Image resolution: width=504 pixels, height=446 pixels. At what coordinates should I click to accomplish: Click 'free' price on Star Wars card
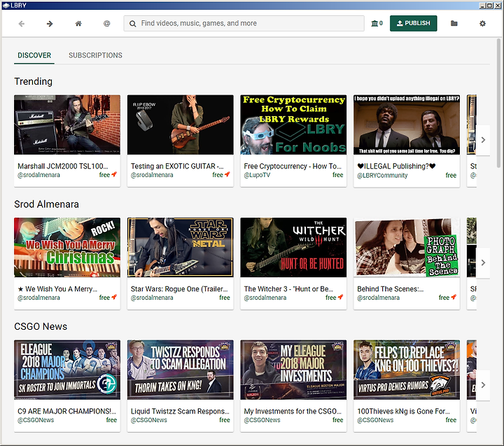225,298
